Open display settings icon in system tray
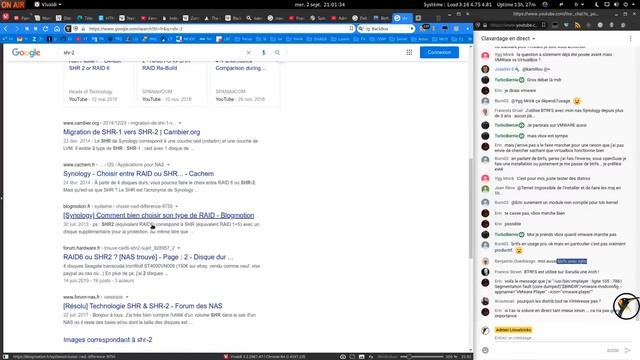This screenshot has height=360, width=640. pos(607,4)
